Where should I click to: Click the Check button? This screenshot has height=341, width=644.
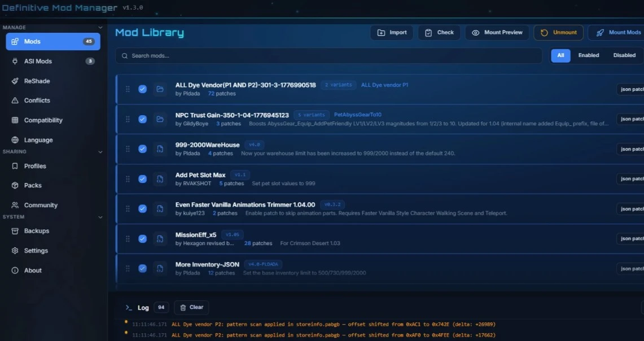click(x=439, y=32)
